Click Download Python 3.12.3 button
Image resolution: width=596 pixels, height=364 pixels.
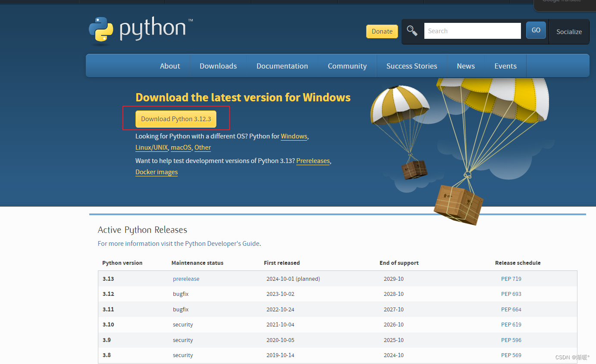176,119
